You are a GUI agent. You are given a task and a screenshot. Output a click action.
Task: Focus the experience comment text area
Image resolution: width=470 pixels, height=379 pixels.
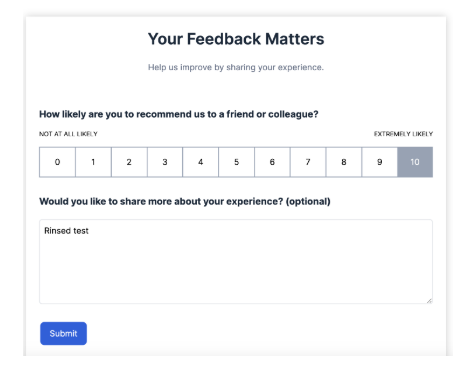236,261
